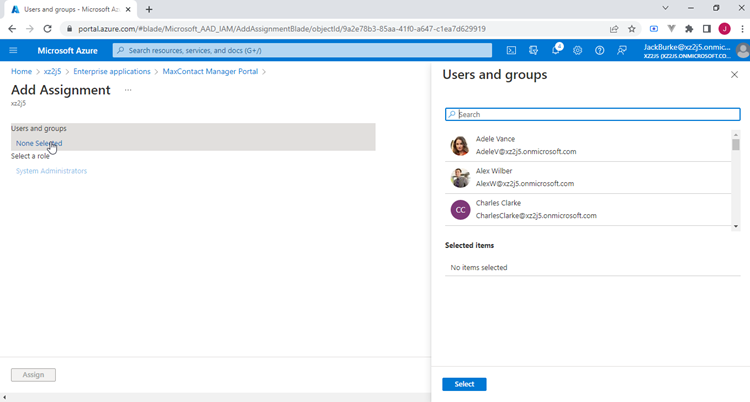Click the System Administrators role link
The image size is (750, 402).
52,171
